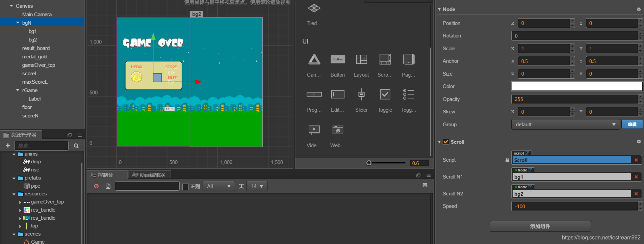Switch to the 动画编辑器 tab
Image resolution: width=644 pixels, height=244 pixels.
pos(149,175)
